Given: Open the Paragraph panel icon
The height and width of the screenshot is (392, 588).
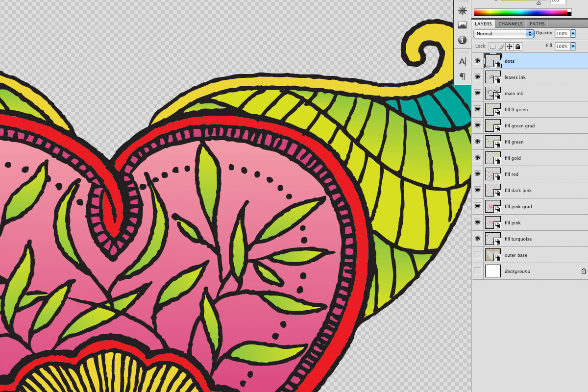Looking at the screenshot, I should click(462, 76).
